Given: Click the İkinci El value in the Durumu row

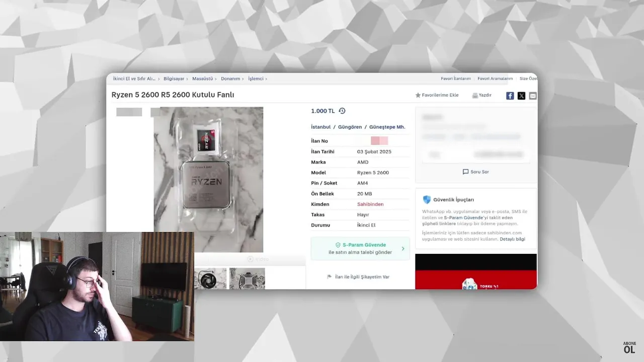Looking at the screenshot, I should click(x=366, y=225).
